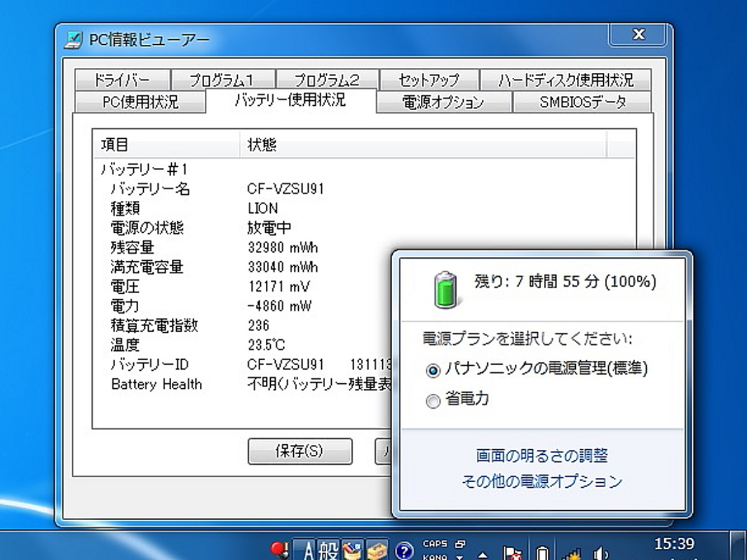Click the CAPS indicator in language bar
This screenshot has width=747, height=560.
(435, 544)
